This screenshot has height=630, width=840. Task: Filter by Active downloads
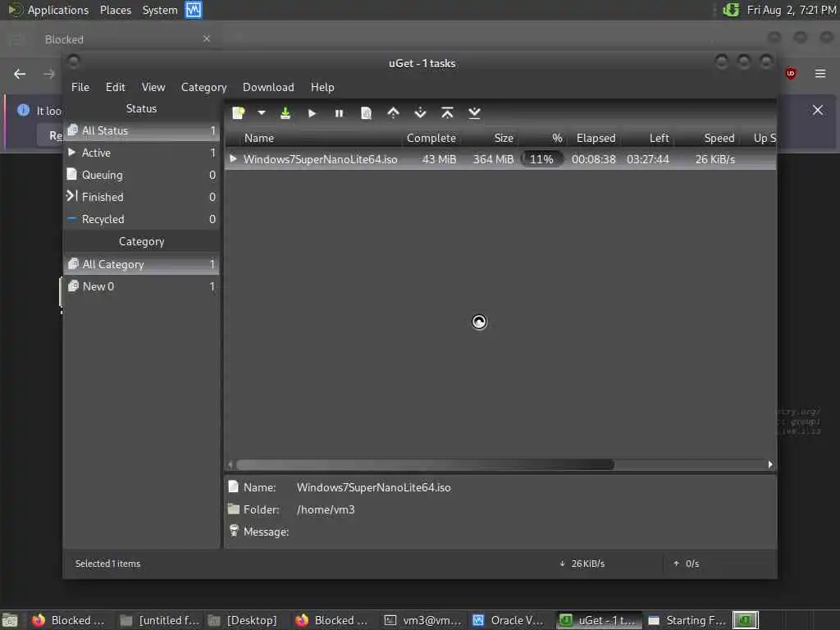(x=141, y=153)
